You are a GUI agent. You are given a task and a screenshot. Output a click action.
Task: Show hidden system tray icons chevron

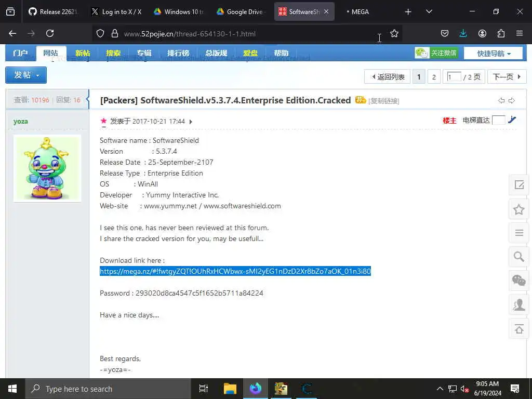(x=440, y=389)
